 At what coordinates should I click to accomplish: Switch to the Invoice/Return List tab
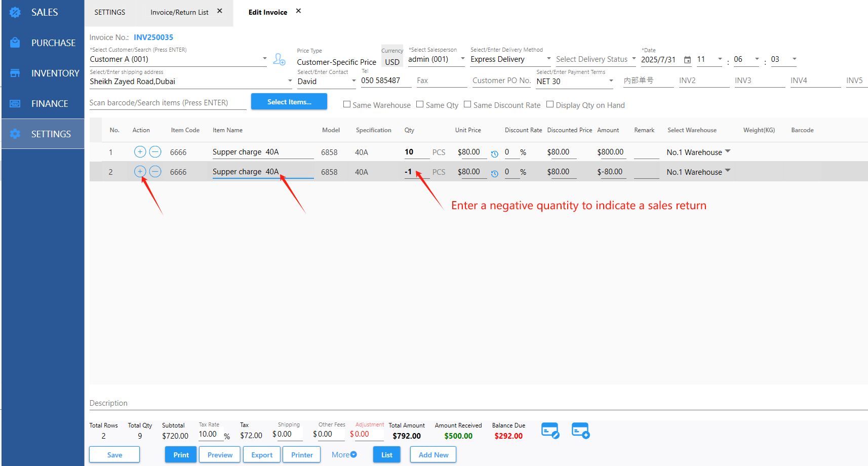coord(179,12)
